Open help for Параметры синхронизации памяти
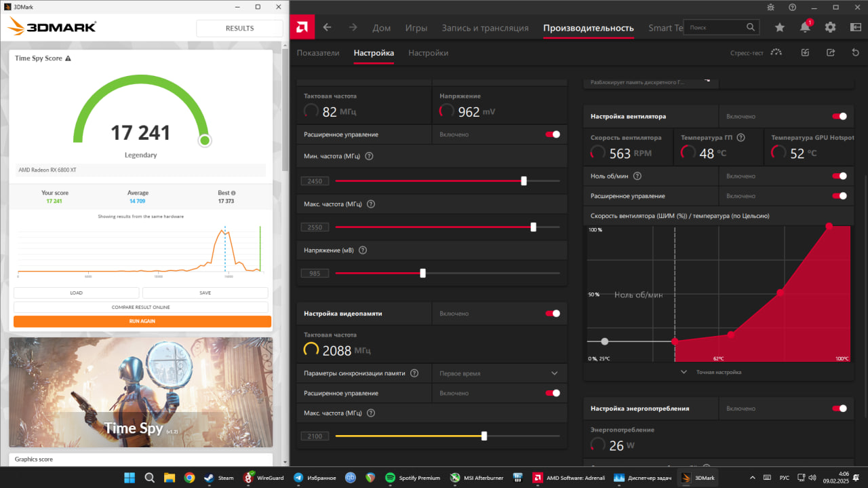Viewport: 868px width, 488px height. tap(414, 373)
